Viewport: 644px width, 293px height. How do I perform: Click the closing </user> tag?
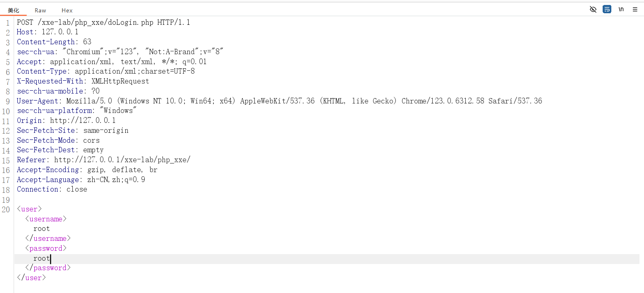(31, 278)
